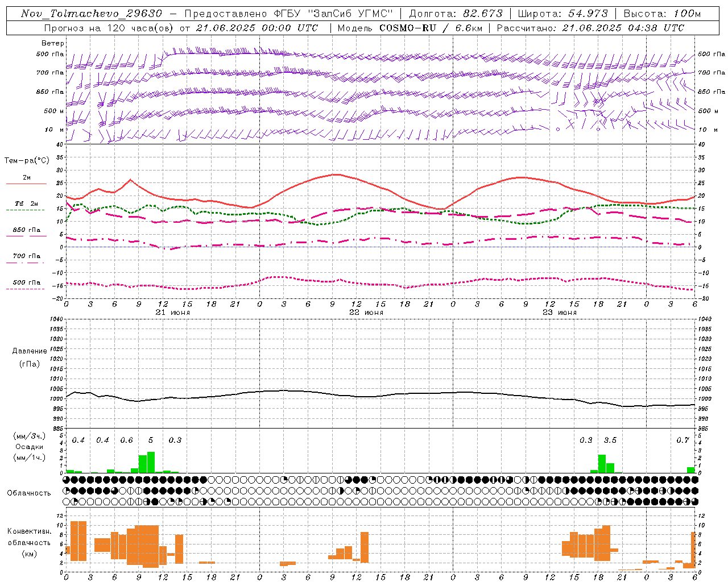The width and height of the screenshot is (728, 582).
Task: Click the Конвективн. облачность panel label
Action: click(29, 537)
